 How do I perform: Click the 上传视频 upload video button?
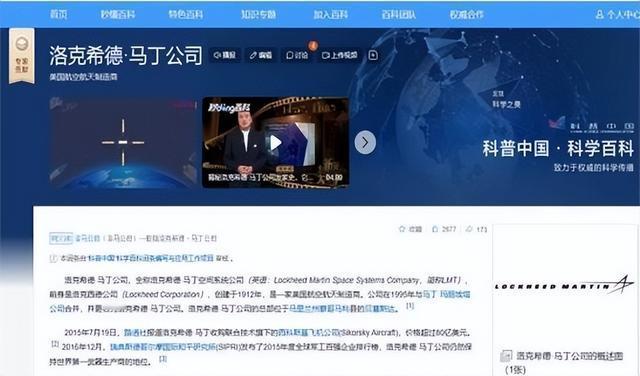coord(340,55)
